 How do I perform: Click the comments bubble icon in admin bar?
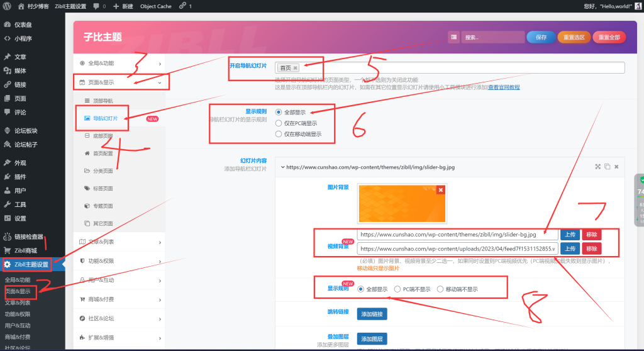click(96, 6)
